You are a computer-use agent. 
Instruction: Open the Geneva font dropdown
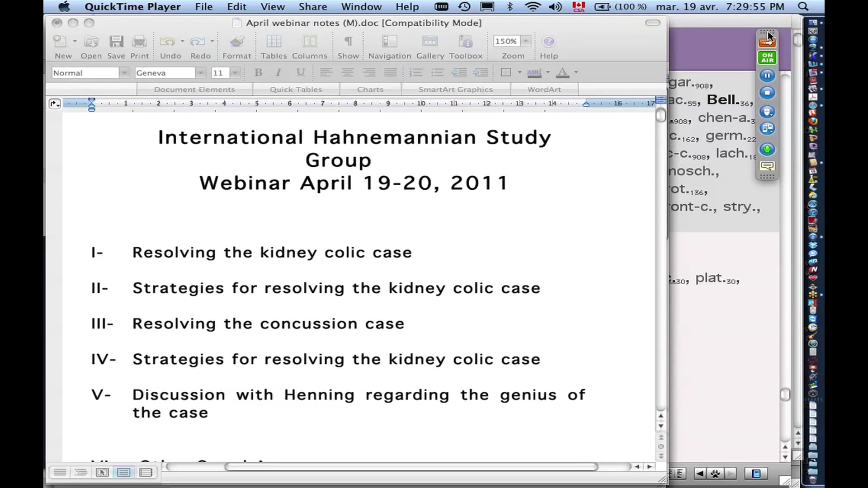pos(200,72)
